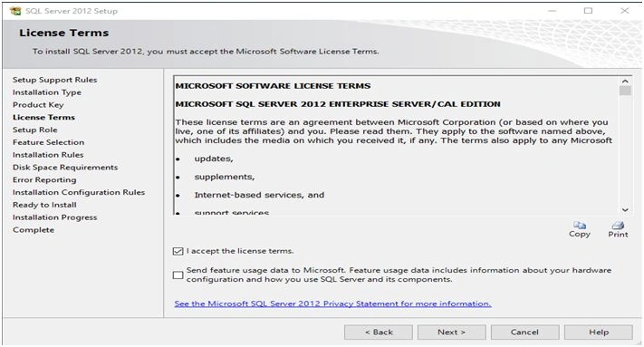Select the Installation Type step
This screenshot has height=347, width=644.
47,92
